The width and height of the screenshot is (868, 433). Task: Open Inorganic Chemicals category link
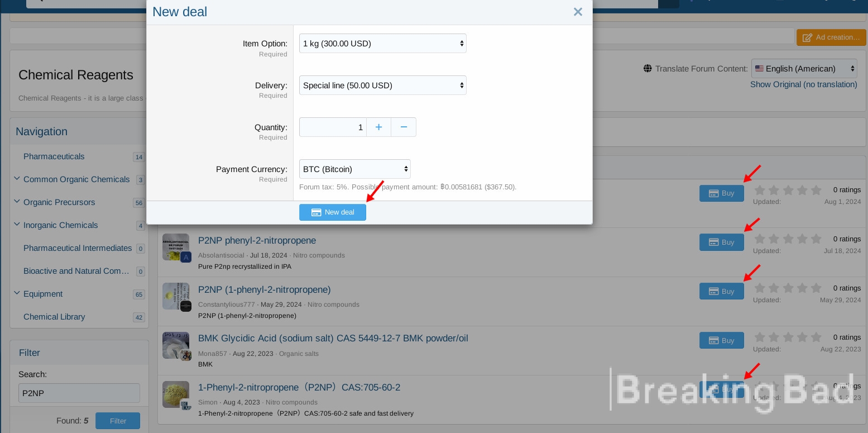point(61,225)
